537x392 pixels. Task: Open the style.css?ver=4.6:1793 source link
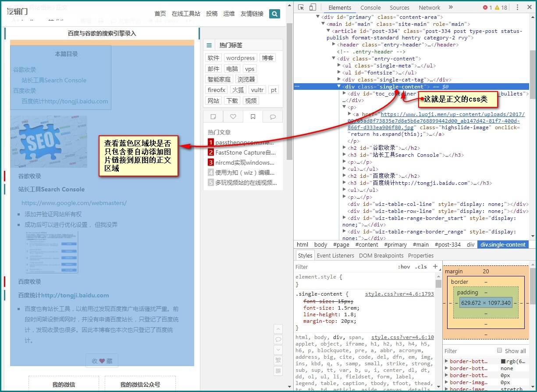399,294
